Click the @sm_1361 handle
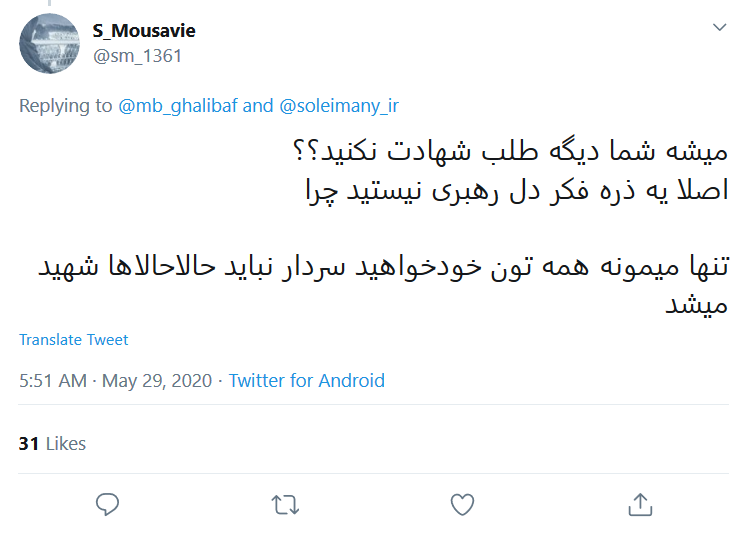Viewport: 748px width, 534px height. pyautogui.click(x=137, y=56)
